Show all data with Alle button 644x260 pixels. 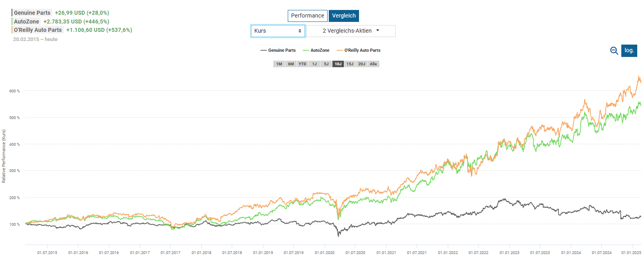373,64
